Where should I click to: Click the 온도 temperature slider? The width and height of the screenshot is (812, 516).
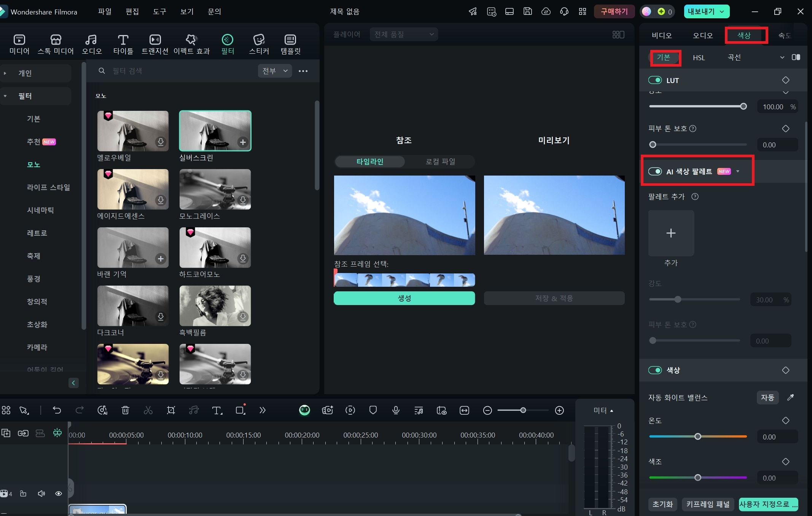698,436
